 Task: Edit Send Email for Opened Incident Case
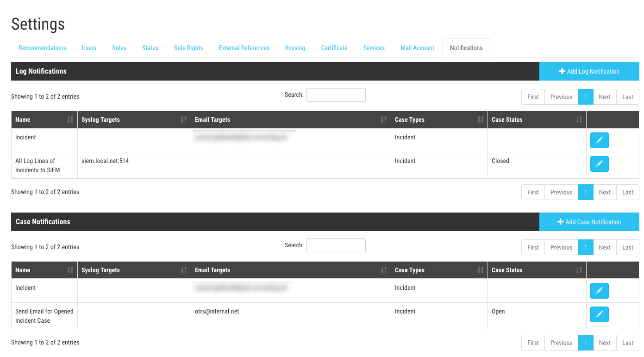(x=599, y=314)
